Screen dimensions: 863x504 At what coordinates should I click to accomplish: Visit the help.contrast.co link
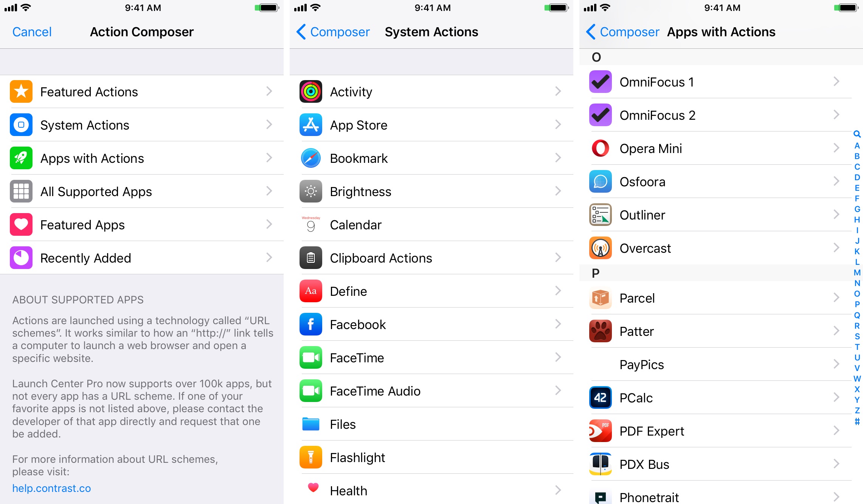[51, 488]
